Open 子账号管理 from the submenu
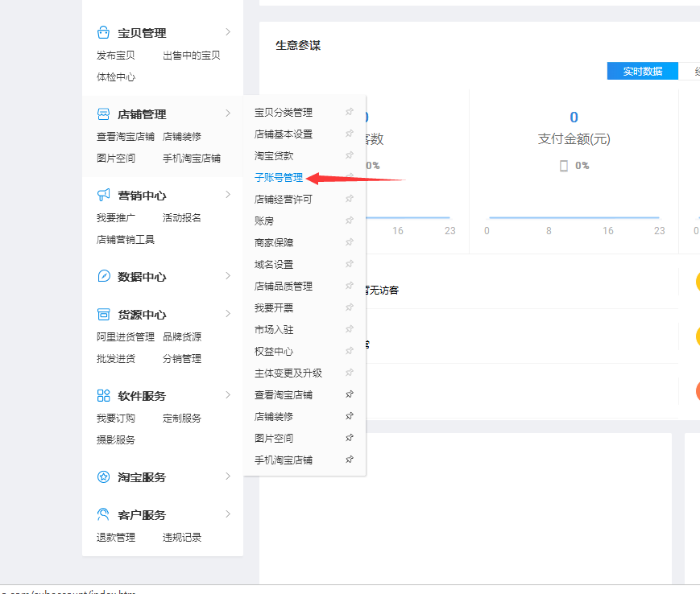 tap(279, 178)
